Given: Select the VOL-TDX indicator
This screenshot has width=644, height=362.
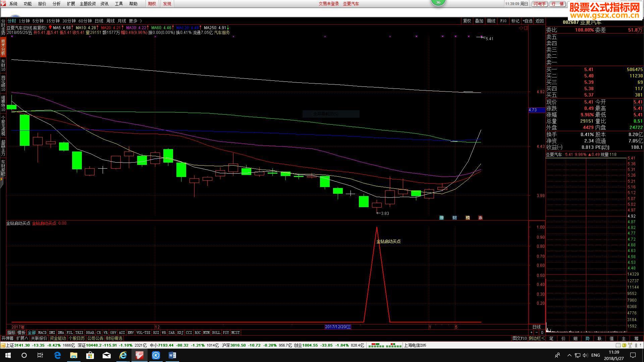Looking at the screenshot, I should pyautogui.click(x=143, y=333).
